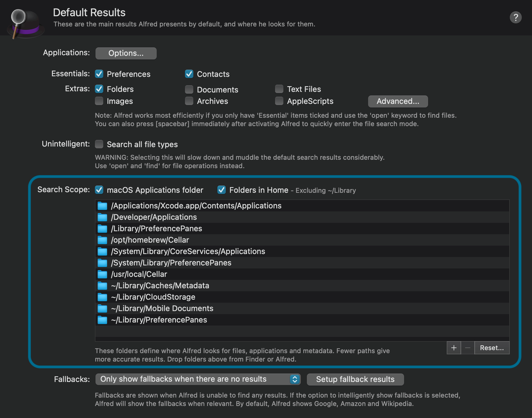Remove selected folder with minus button
The width and height of the screenshot is (532, 418).
tap(467, 348)
